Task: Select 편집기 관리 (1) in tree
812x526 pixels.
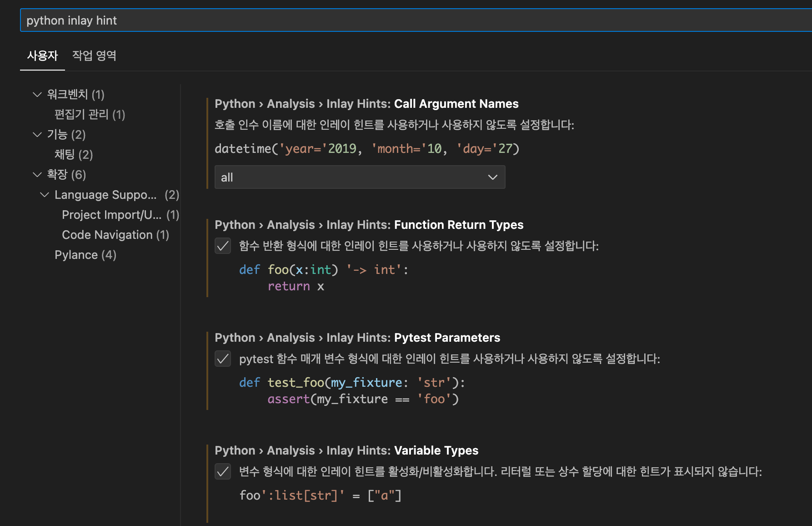Action: 90,114
